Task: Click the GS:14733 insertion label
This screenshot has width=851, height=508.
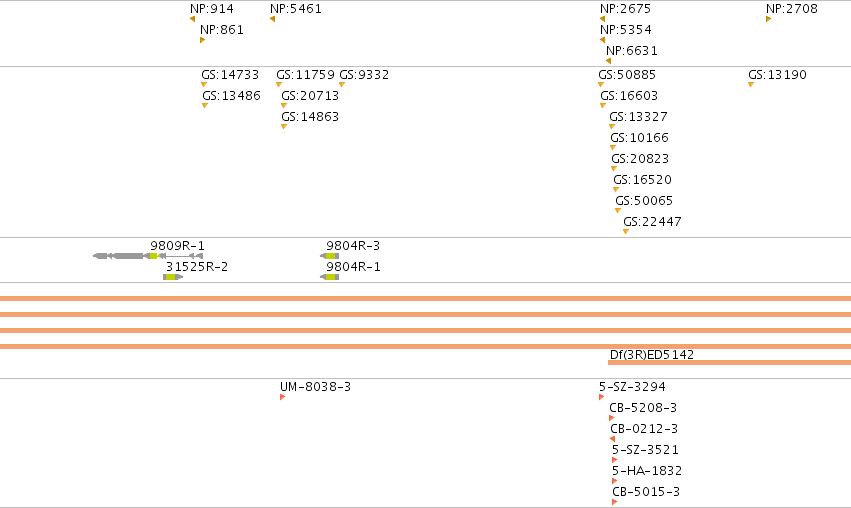Action: 230,75
